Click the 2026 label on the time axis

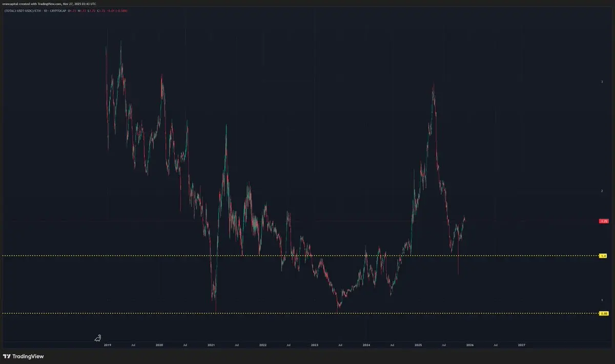(470, 345)
